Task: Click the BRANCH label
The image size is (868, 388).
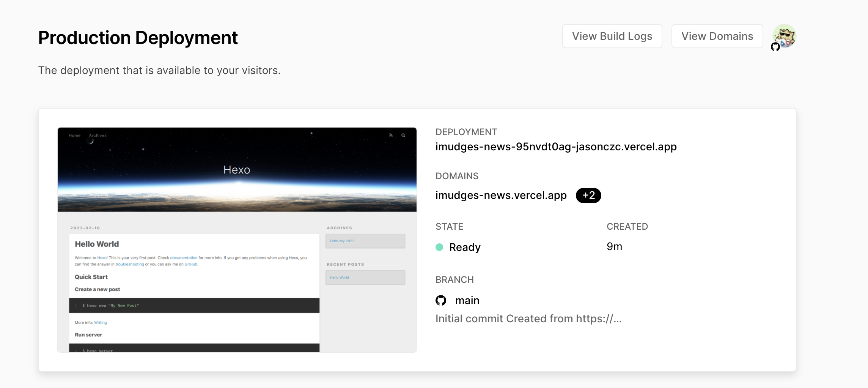Action: (454, 279)
